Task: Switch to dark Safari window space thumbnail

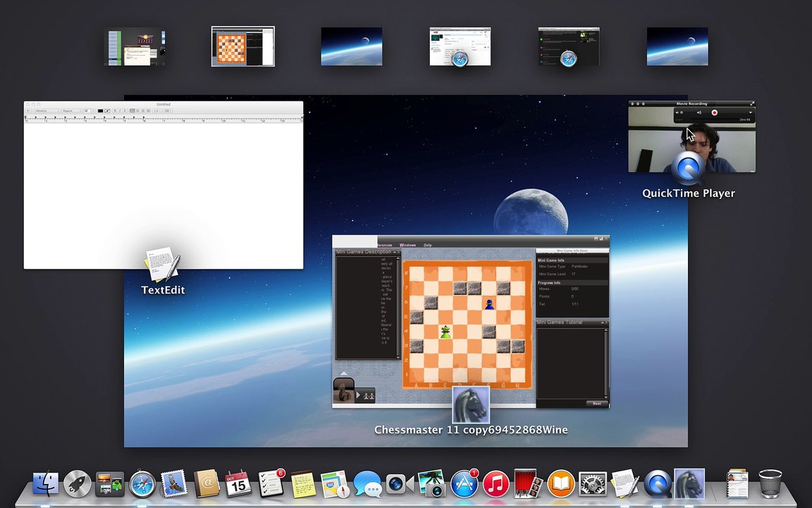Action: pos(569,47)
